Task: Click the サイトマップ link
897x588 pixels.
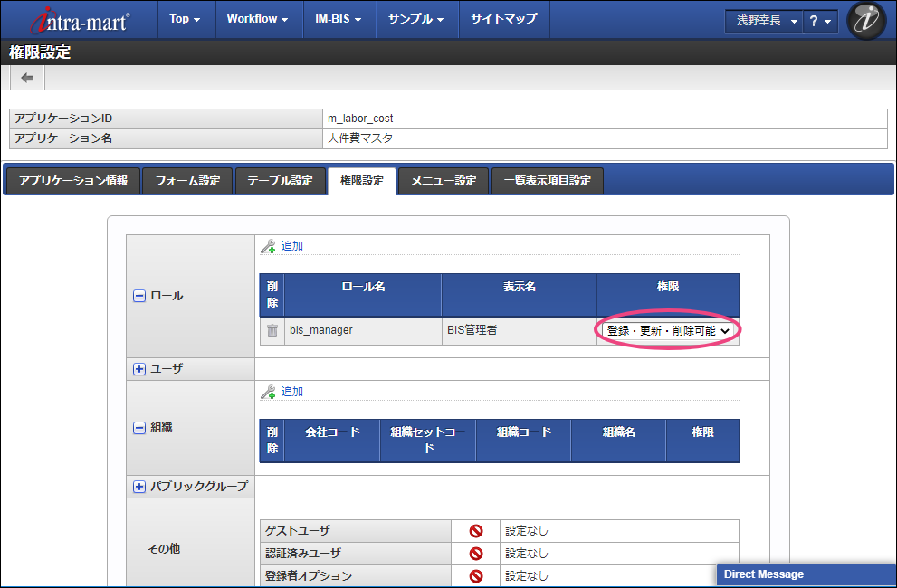Action: 503,19
